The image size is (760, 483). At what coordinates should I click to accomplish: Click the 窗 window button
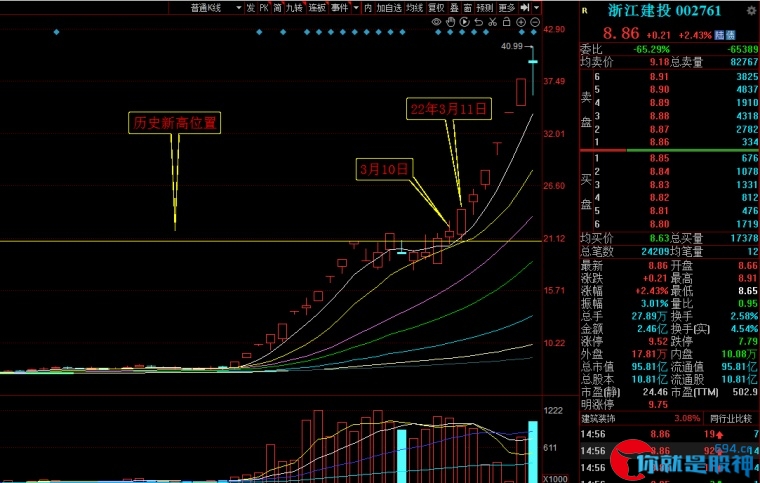[467, 8]
